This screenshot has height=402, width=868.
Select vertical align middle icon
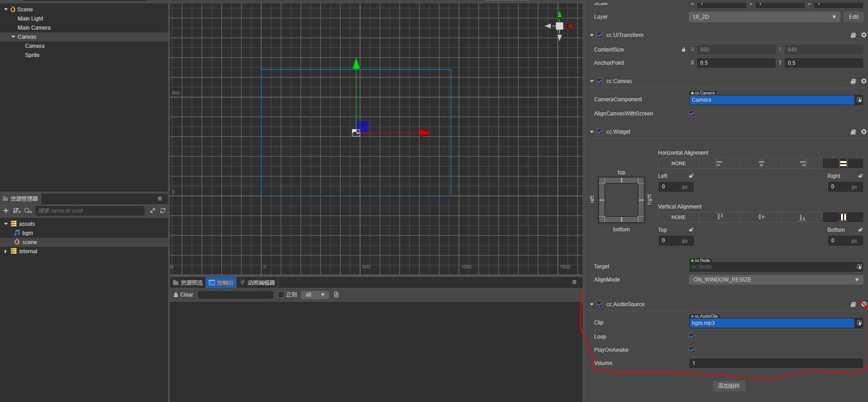pos(761,217)
